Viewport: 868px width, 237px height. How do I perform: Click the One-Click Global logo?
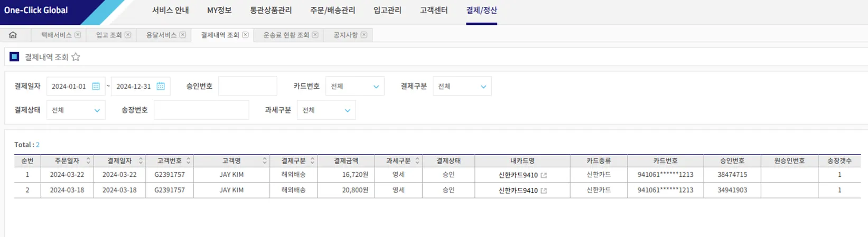tap(36, 10)
